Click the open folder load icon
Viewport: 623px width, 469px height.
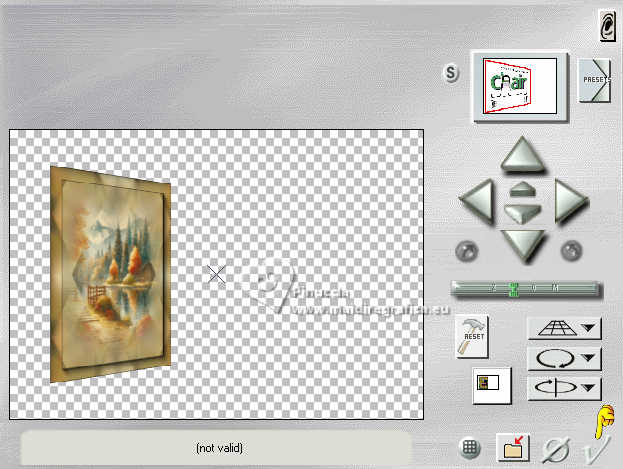[513, 448]
